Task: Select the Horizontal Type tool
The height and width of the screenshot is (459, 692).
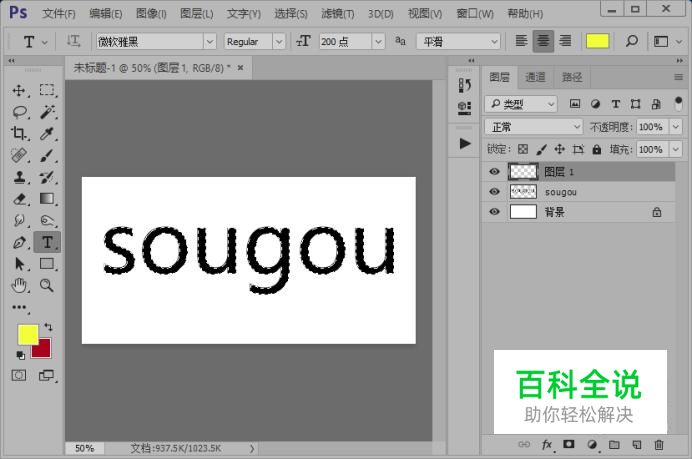Action: point(47,242)
